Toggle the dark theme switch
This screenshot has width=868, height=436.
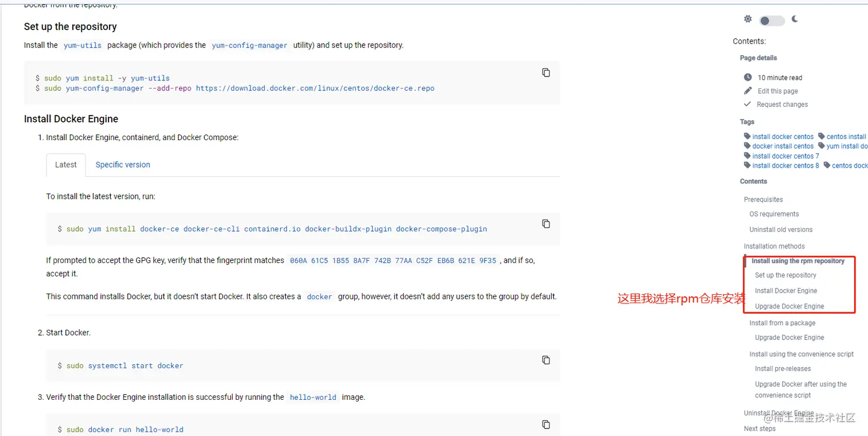click(772, 21)
